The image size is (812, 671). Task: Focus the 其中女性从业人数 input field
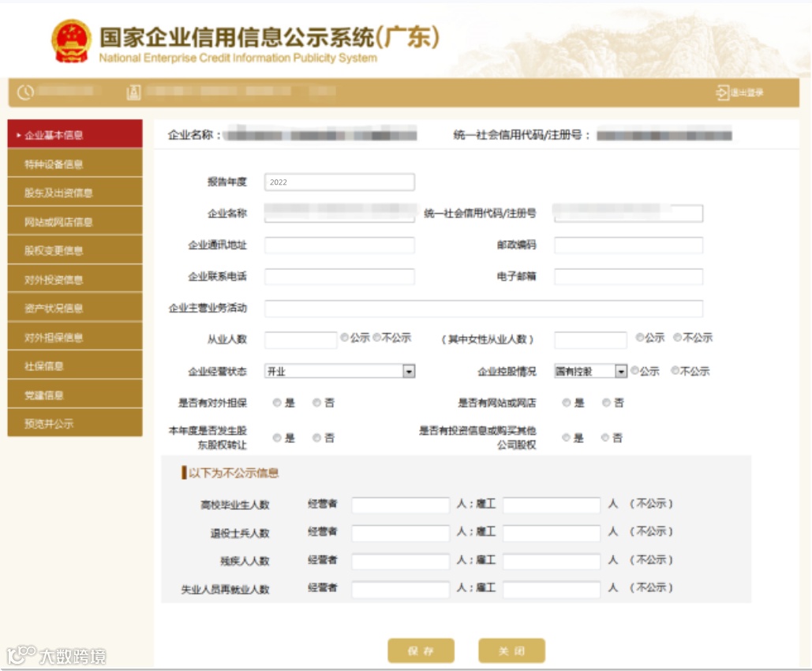point(590,340)
